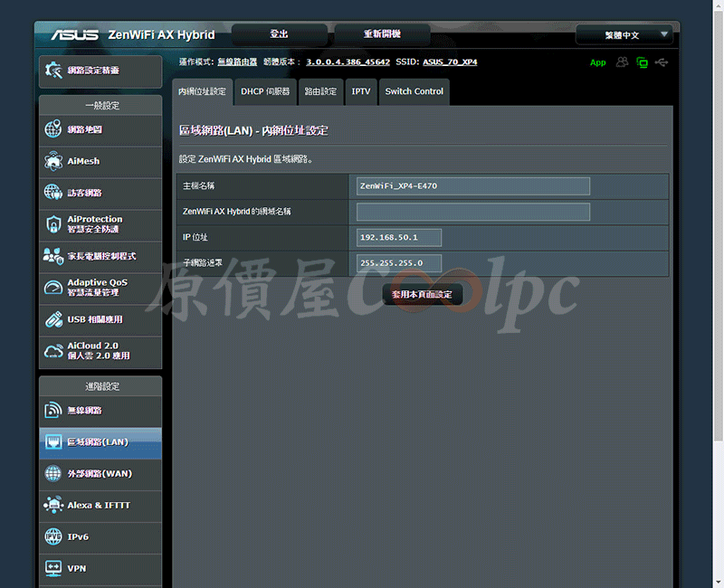Viewport: 724px width, 588px height.
Task: Select the 無線網路 wireless icon
Action: pos(53,410)
